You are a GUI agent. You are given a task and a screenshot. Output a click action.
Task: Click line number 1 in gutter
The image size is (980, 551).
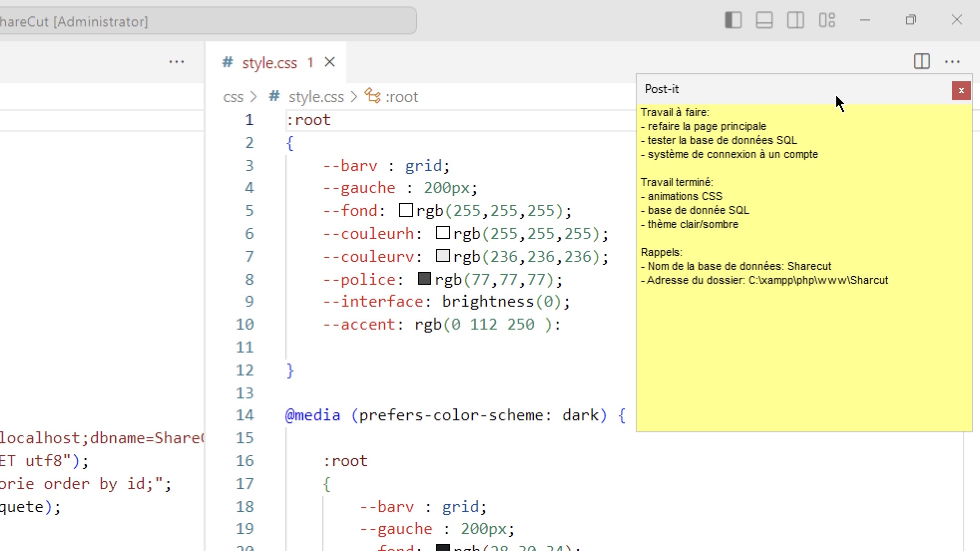pyautogui.click(x=249, y=120)
